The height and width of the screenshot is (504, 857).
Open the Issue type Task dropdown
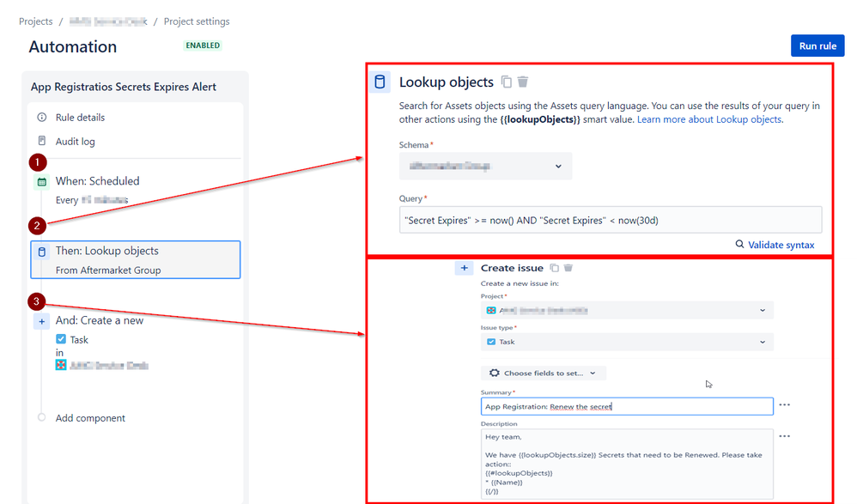point(627,343)
